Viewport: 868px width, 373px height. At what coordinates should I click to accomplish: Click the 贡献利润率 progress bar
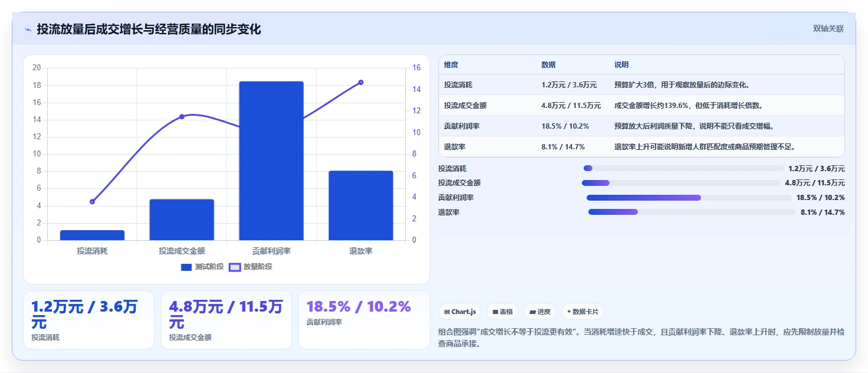pyautogui.click(x=689, y=198)
